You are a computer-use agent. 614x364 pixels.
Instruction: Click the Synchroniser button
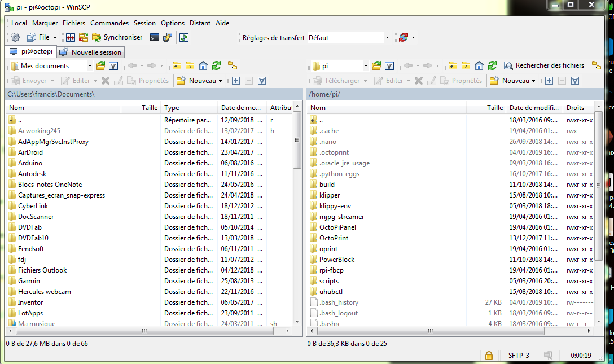tap(117, 38)
